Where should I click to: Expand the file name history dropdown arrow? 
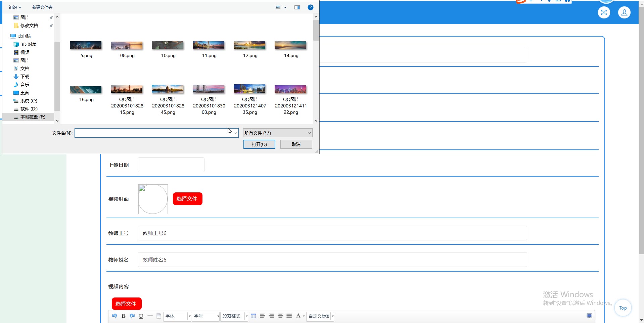[235, 133]
